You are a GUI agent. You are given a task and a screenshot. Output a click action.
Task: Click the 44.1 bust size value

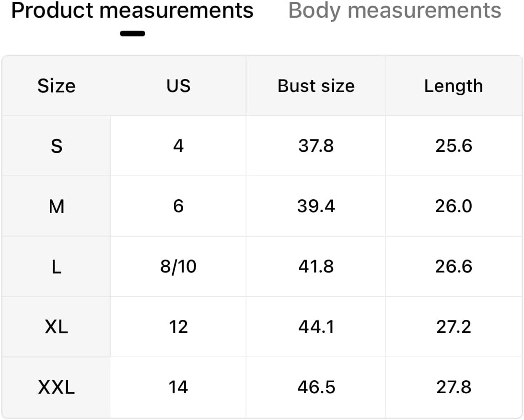(316, 327)
